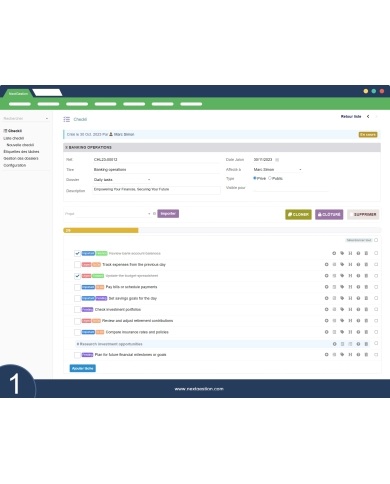Go to previous record with left chevron

pos(368,116)
